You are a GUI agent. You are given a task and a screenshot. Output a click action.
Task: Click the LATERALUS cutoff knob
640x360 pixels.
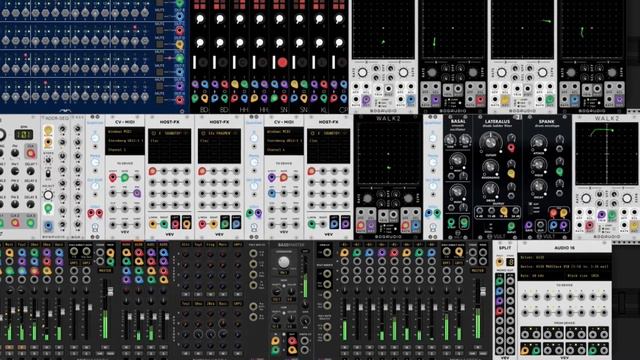pyautogui.click(x=490, y=141)
